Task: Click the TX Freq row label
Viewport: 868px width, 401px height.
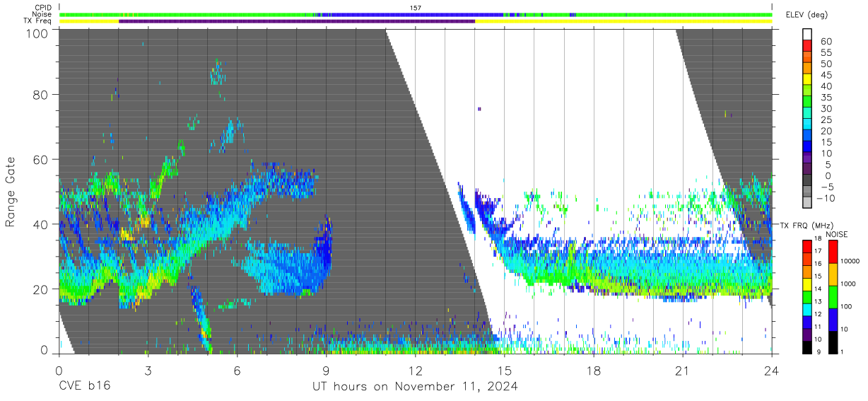Action: pos(38,21)
